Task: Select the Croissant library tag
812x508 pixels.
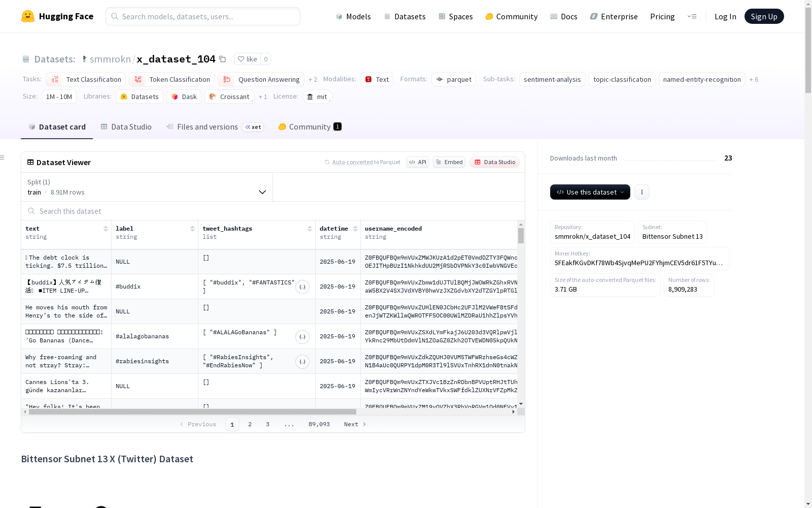Action: (229, 97)
